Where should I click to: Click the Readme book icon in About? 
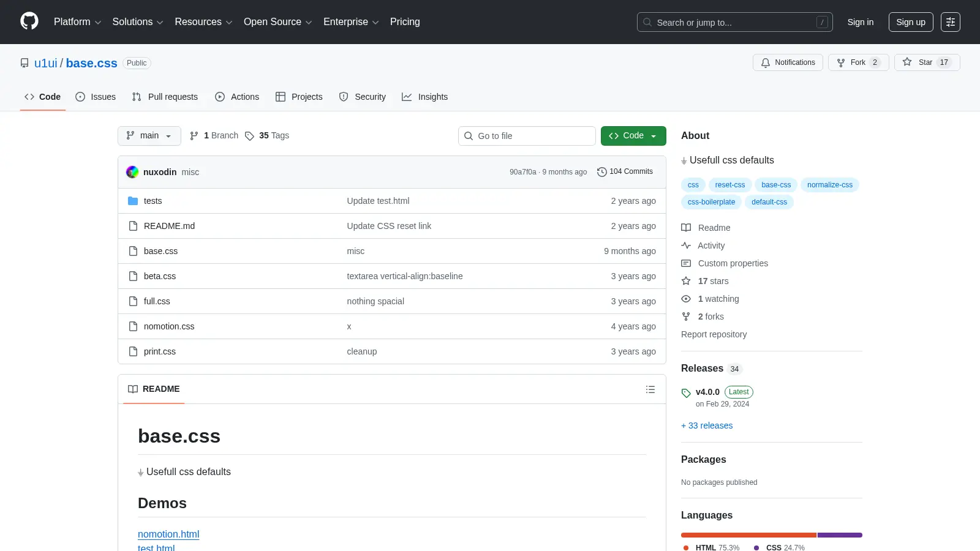[x=686, y=228]
